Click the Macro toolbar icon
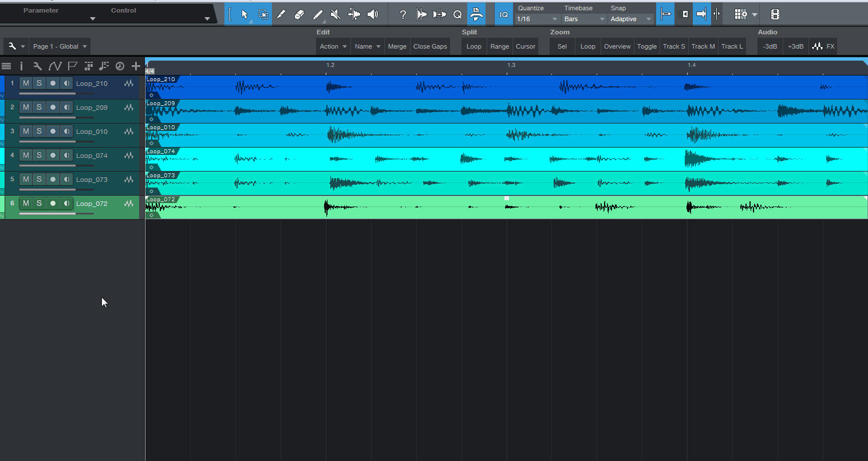Viewport: 868px width, 461px height. click(476, 14)
